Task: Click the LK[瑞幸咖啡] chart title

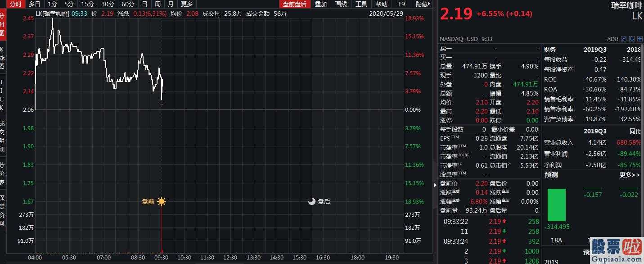Action: (x=53, y=14)
